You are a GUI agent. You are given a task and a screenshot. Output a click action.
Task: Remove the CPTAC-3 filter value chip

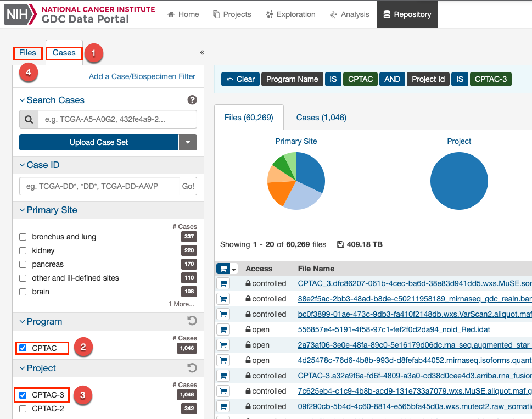491,79
